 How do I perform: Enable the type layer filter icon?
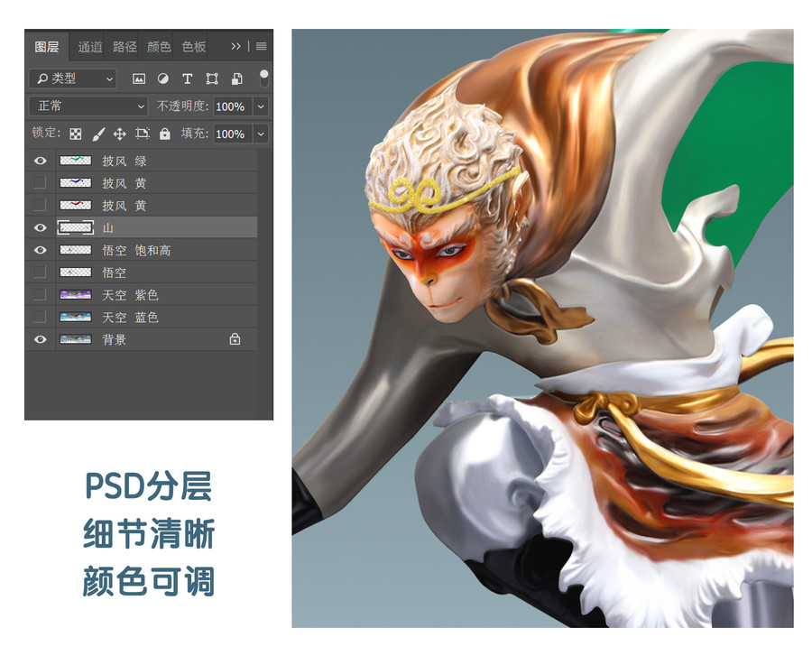(x=188, y=79)
